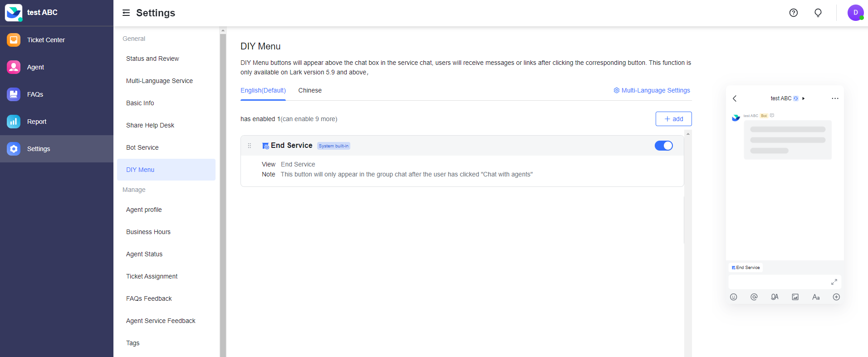The image size is (868, 357).
Task: Open the FAQs section icon
Action: pos(14,94)
